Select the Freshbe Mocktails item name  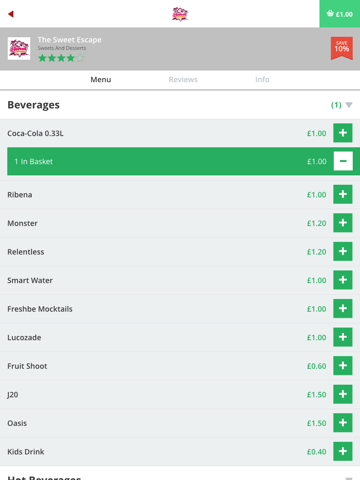(x=40, y=309)
